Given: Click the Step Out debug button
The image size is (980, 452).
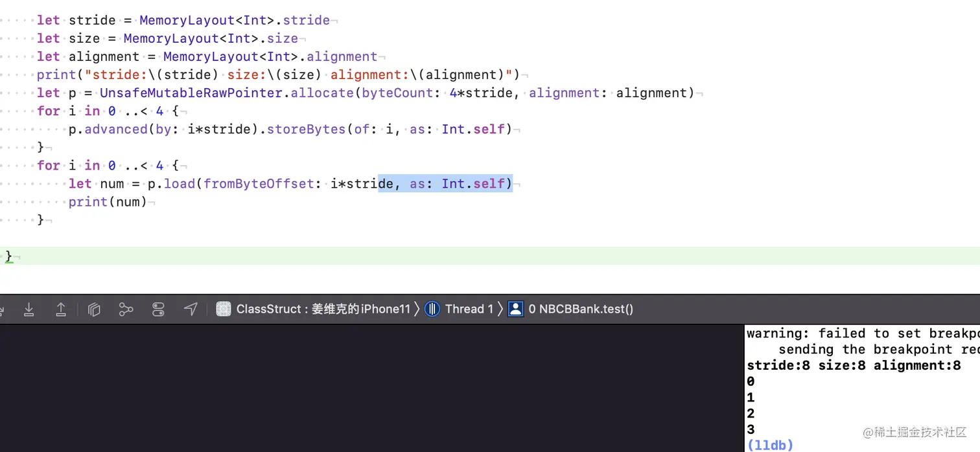Looking at the screenshot, I should click(61, 310).
